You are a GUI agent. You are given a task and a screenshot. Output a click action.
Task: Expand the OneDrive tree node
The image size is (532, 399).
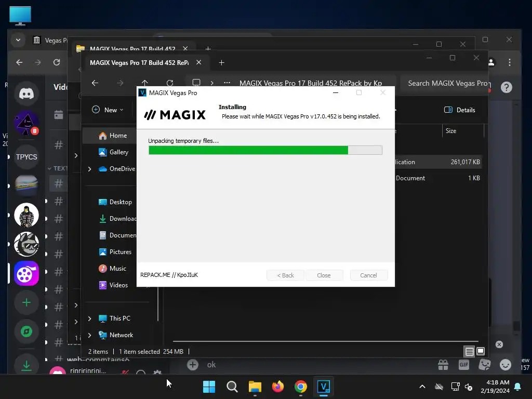(x=89, y=169)
